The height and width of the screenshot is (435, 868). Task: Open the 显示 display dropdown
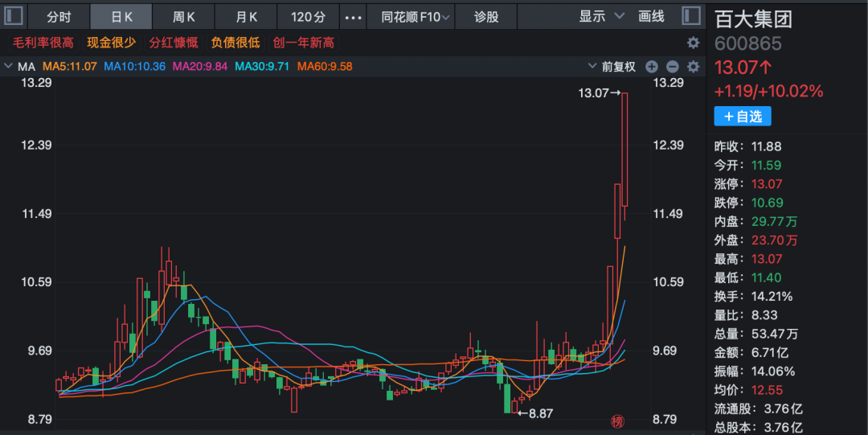[601, 17]
